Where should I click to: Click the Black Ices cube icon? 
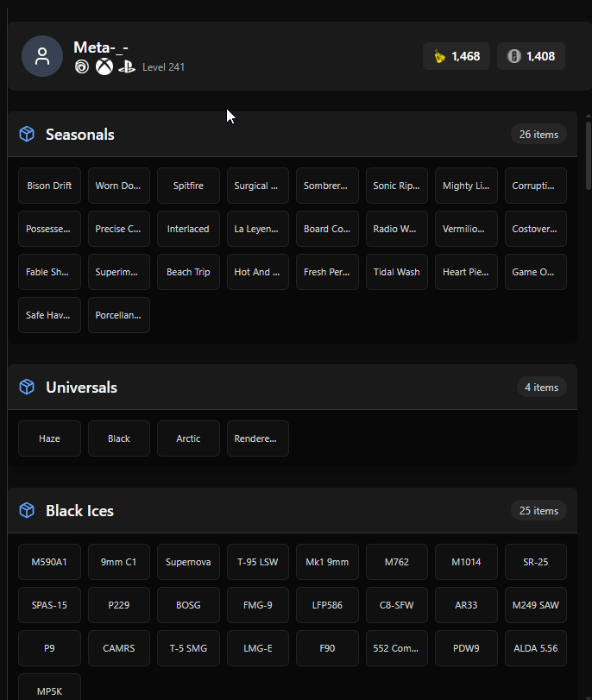(x=27, y=510)
